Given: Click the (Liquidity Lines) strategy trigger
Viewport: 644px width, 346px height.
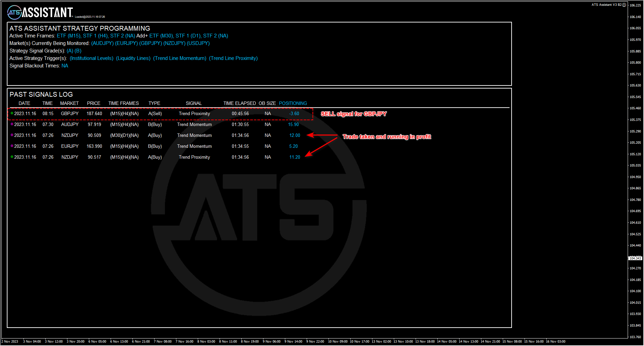Looking at the screenshot, I should point(133,58).
